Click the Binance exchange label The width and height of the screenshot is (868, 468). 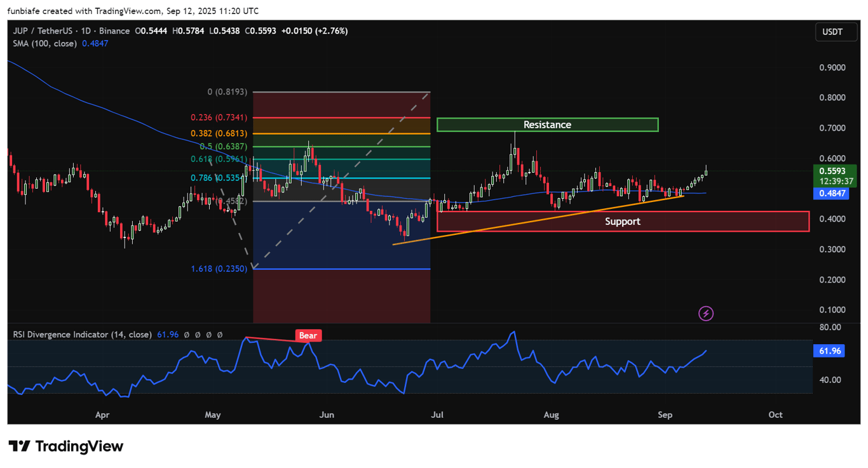coord(114,30)
